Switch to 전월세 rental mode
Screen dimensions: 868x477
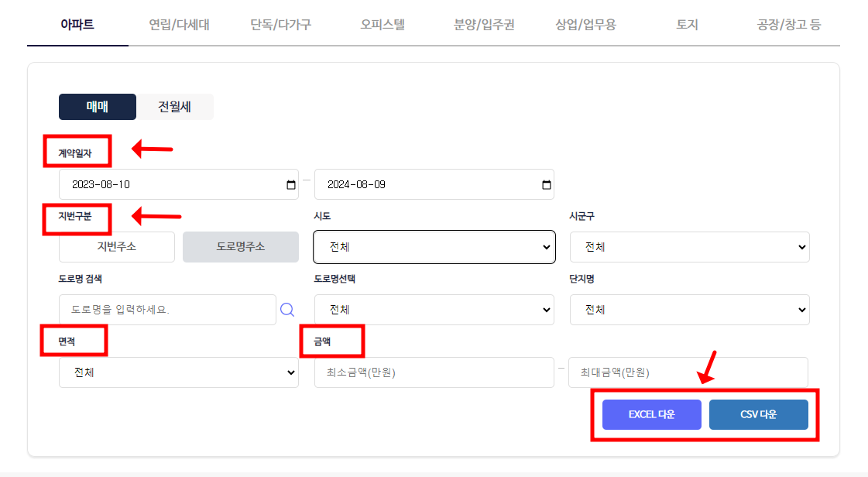click(173, 107)
